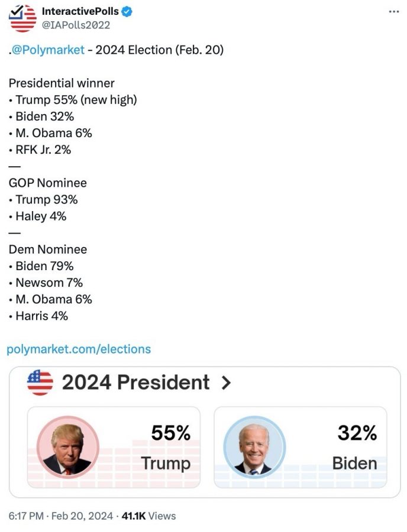Click the blue verified badge
This screenshot has width=407, height=532.
127,12
